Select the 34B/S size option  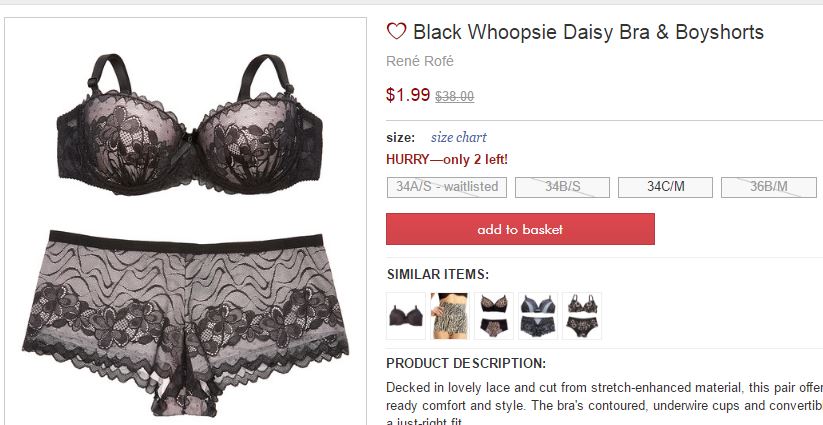(x=562, y=187)
